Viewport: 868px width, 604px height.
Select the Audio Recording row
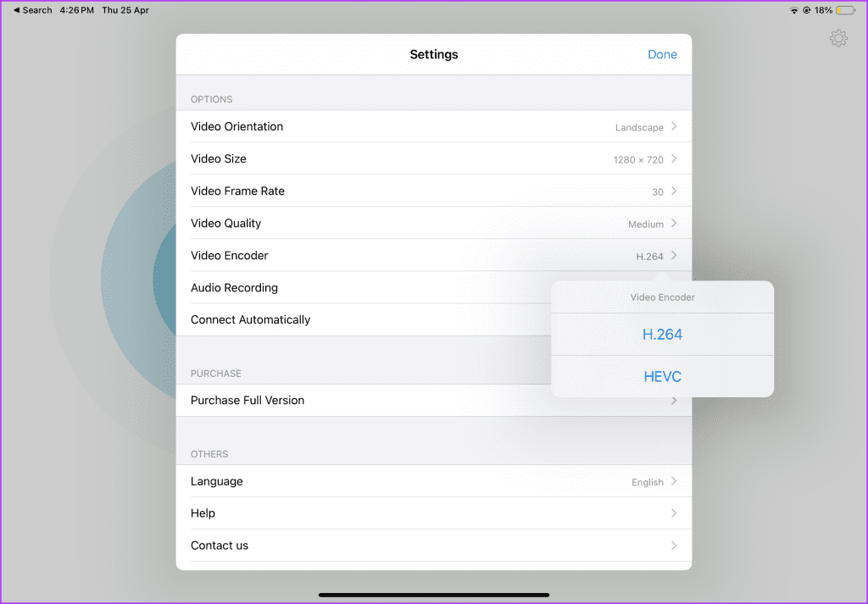tap(364, 288)
